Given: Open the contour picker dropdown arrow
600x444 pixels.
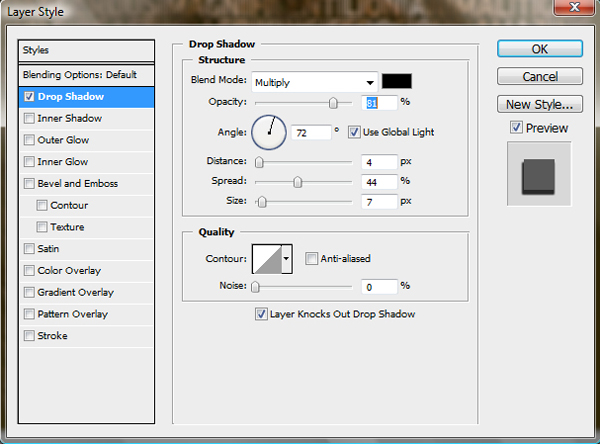Looking at the screenshot, I should click(x=287, y=259).
